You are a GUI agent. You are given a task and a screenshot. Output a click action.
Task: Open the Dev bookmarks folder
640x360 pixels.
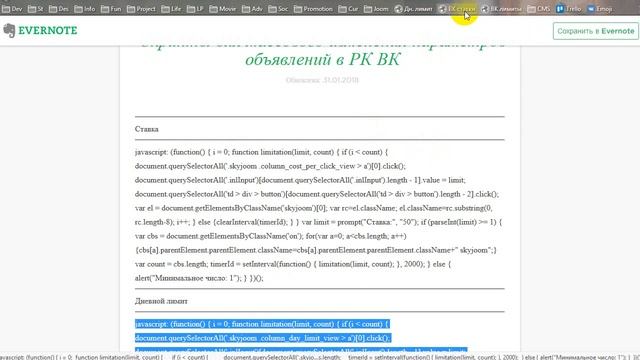point(12,9)
